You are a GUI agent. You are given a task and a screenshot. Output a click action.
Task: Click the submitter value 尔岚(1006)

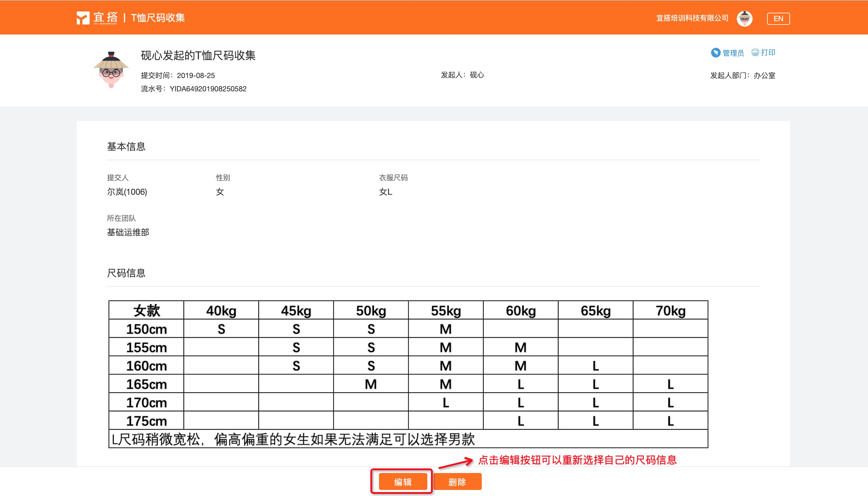[127, 192]
